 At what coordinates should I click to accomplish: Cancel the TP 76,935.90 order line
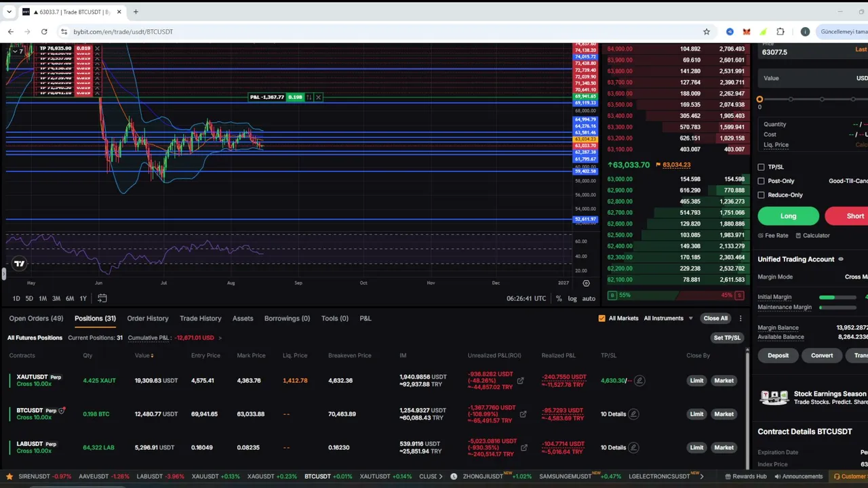pos(97,49)
